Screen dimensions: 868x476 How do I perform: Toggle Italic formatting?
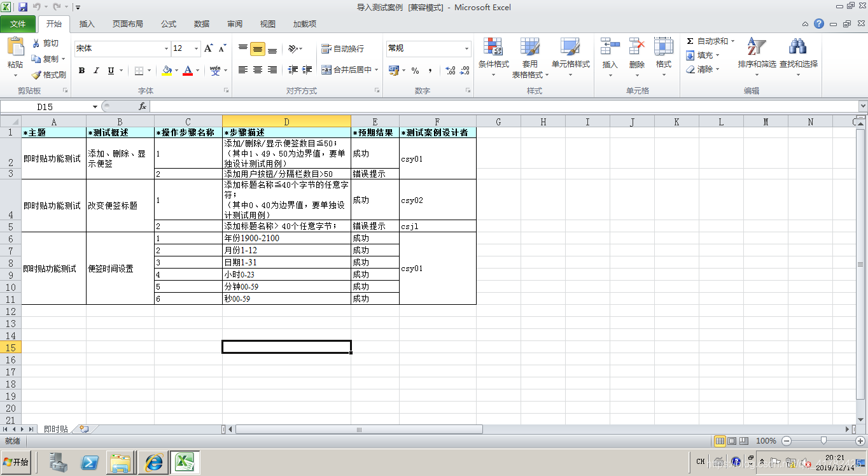tap(96, 71)
